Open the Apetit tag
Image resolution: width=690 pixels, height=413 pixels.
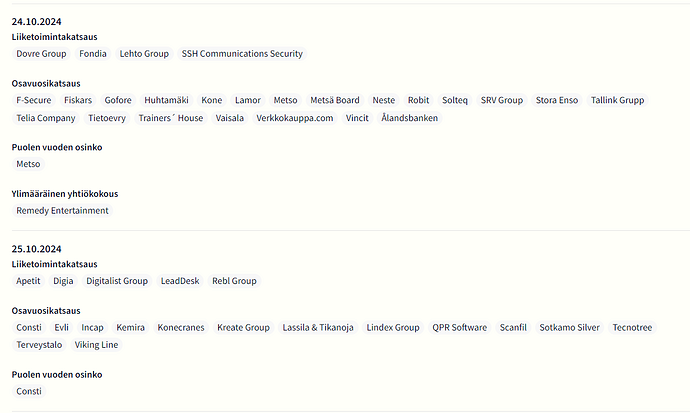(x=28, y=281)
